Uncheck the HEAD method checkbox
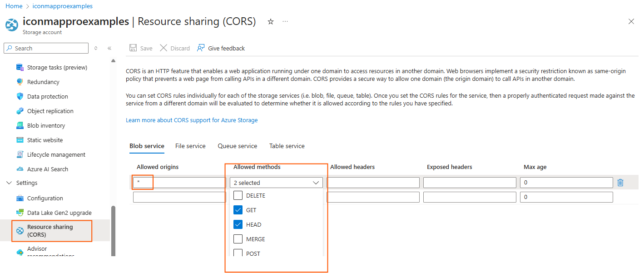 [238, 225]
